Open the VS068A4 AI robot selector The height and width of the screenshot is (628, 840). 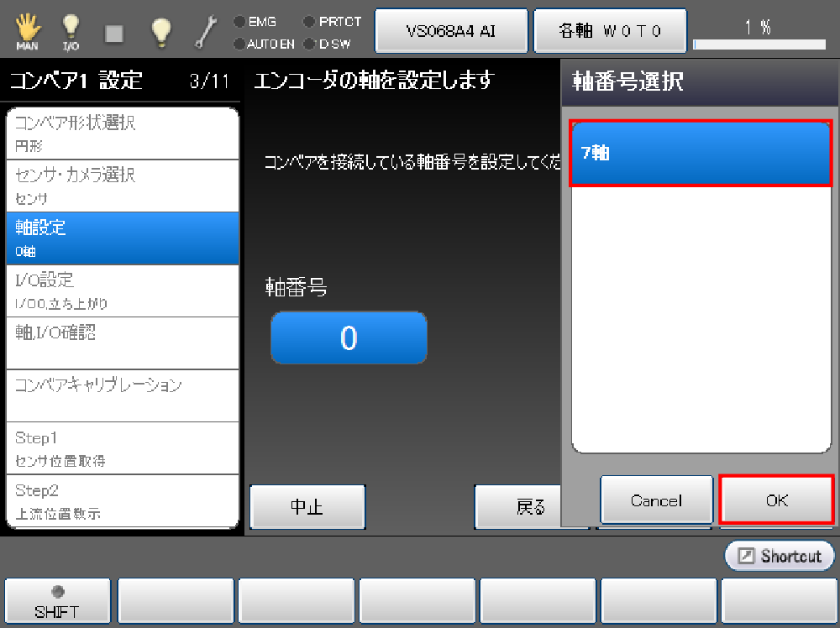451,31
